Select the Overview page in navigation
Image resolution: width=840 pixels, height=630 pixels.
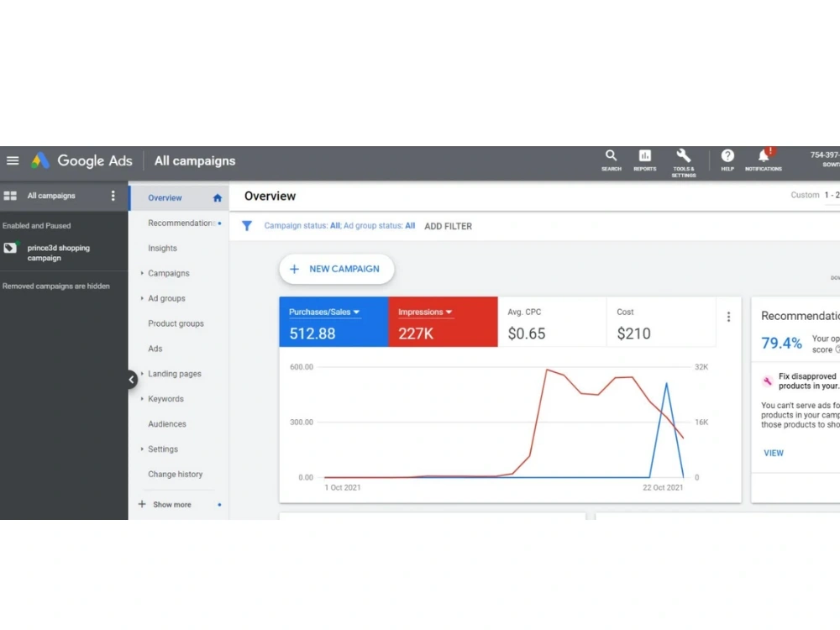(x=165, y=197)
